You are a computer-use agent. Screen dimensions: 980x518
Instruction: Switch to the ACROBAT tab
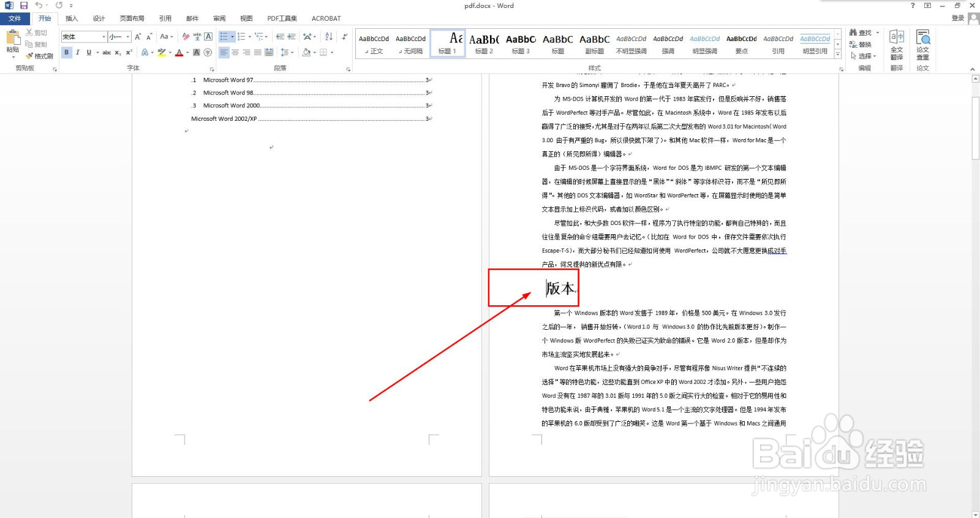[326, 18]
